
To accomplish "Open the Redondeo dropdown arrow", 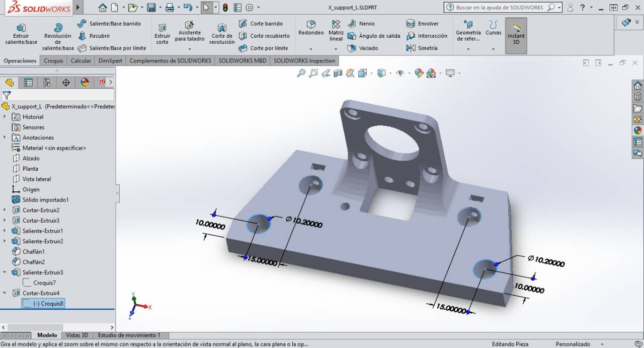I will click(x=311, y=49).
